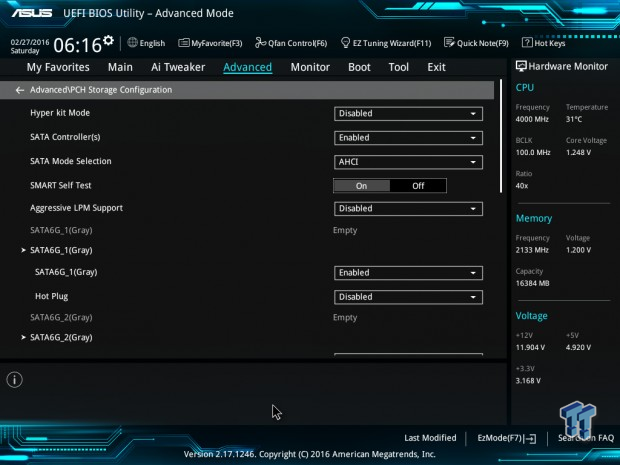Screen dimensions: 620x465
Task: Open the Hot Plug dropdown
Action: coord(408,297)
